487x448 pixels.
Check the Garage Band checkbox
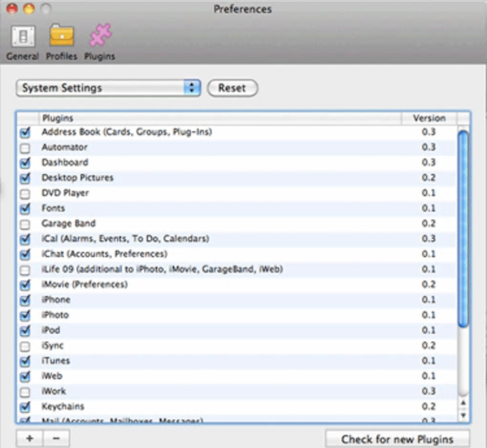(x=25, y=224)
